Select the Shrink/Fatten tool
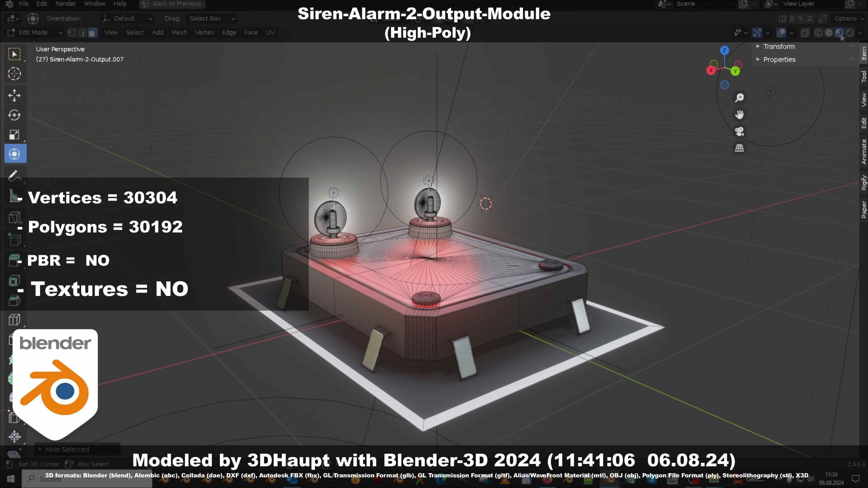This screenshot has height=488, width=868. coord(14,437)
